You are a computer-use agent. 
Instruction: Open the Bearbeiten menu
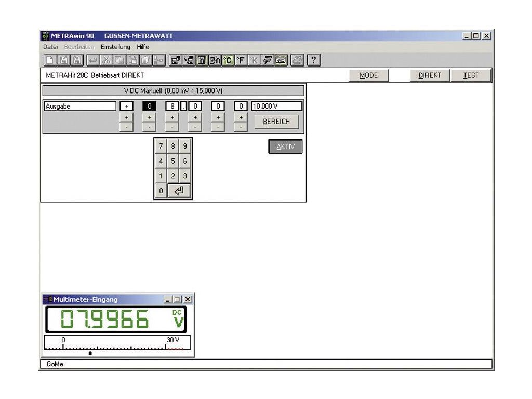(79, 47)
